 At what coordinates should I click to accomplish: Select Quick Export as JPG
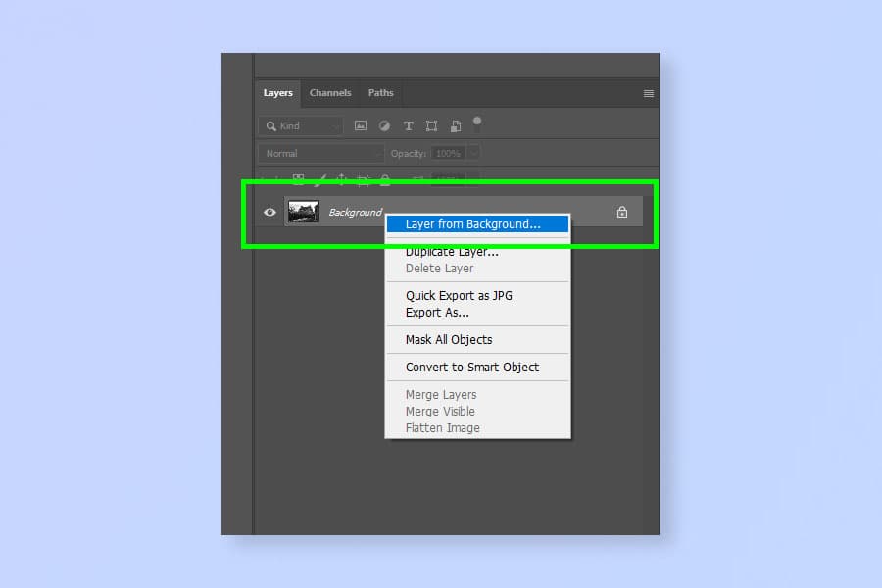(x=459, y=296)
